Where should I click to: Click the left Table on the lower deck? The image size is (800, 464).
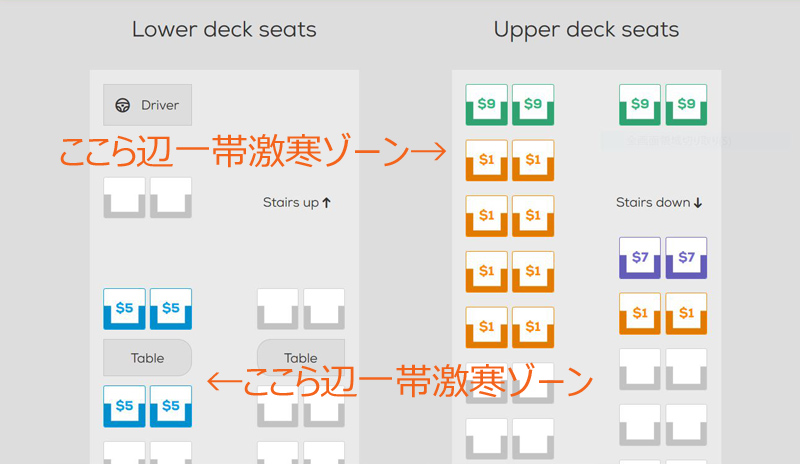click(x=147, y=358)
